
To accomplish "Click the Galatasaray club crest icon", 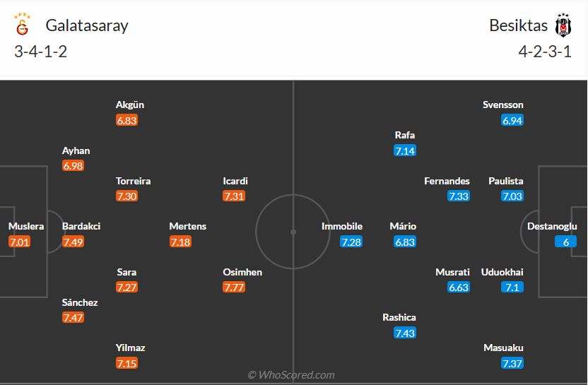I will click(23, 25).
